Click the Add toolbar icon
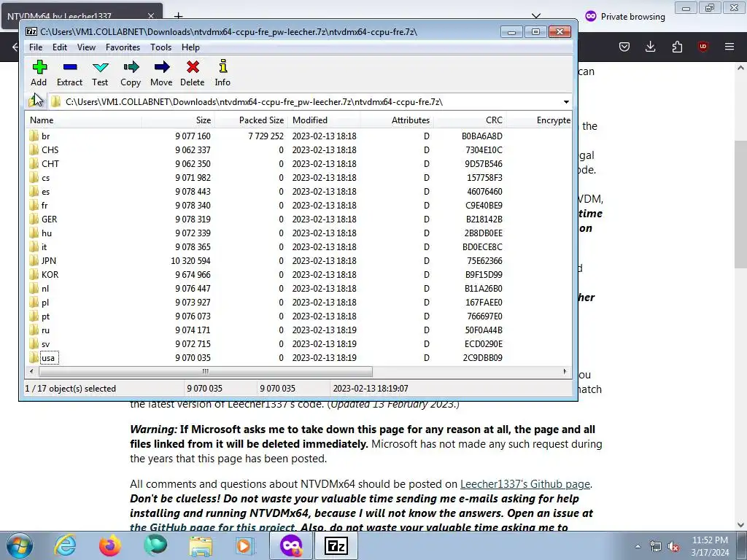Screen dimensions: 747x560 pos(39,66)
